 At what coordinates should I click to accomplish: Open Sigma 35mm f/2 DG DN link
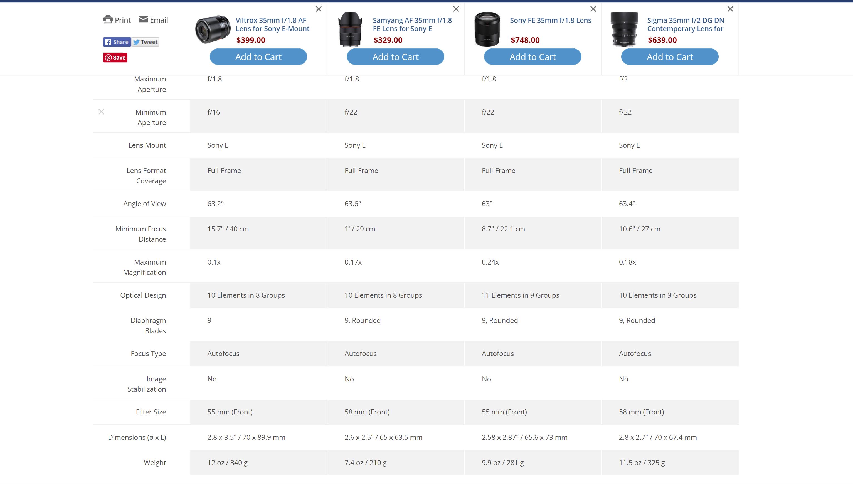pos(685,24)
